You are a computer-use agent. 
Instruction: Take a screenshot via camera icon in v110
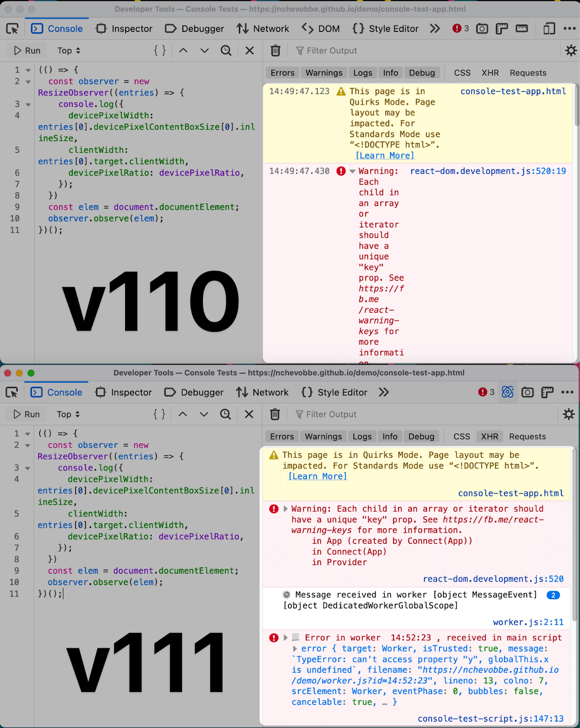[x=482, y=29]
